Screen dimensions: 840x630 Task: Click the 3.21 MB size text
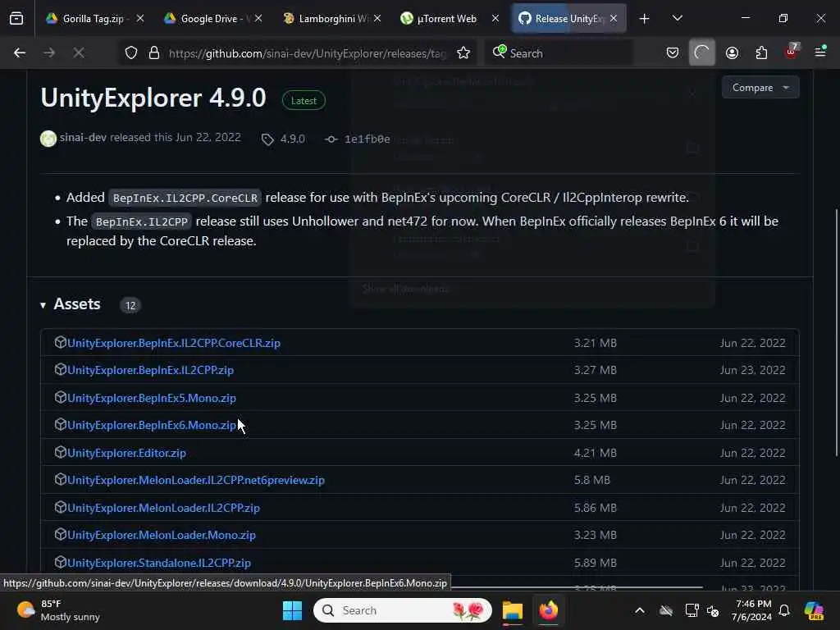coord(596,343)
